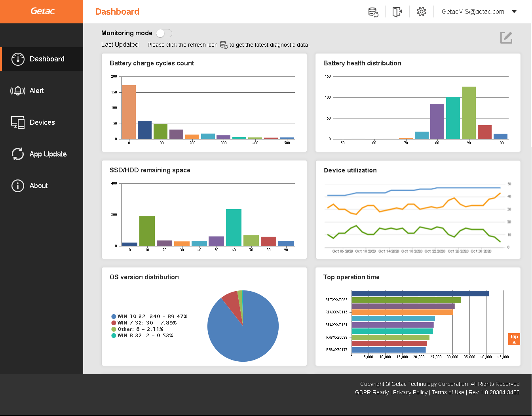Click the Dashboard gauge icon in sidebar
Image resolution: width=532 pixels, height=416 pixels.
(18, 59)
